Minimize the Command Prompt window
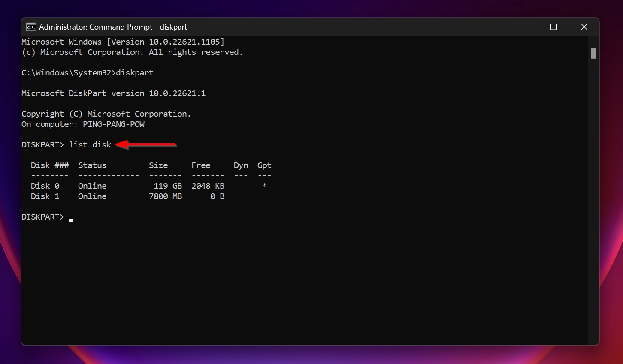 point(524,27)
